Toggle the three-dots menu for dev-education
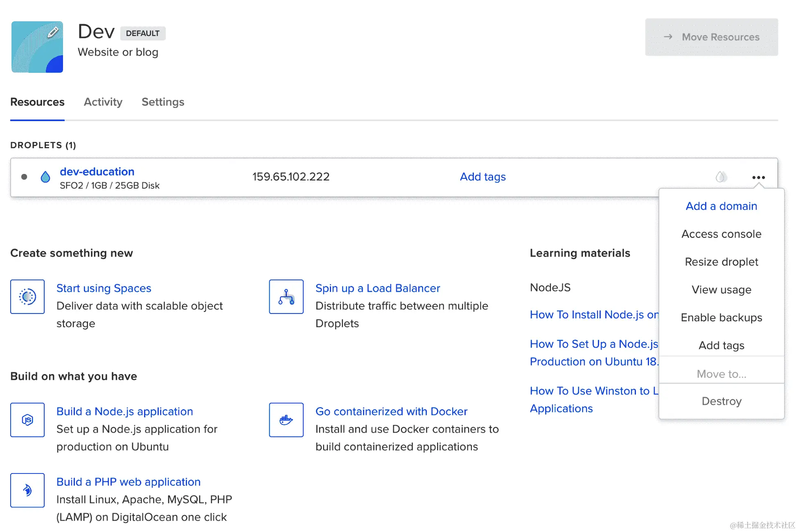Screen dimensions: 798x532 pyautogui.click(x=758, y=177)
